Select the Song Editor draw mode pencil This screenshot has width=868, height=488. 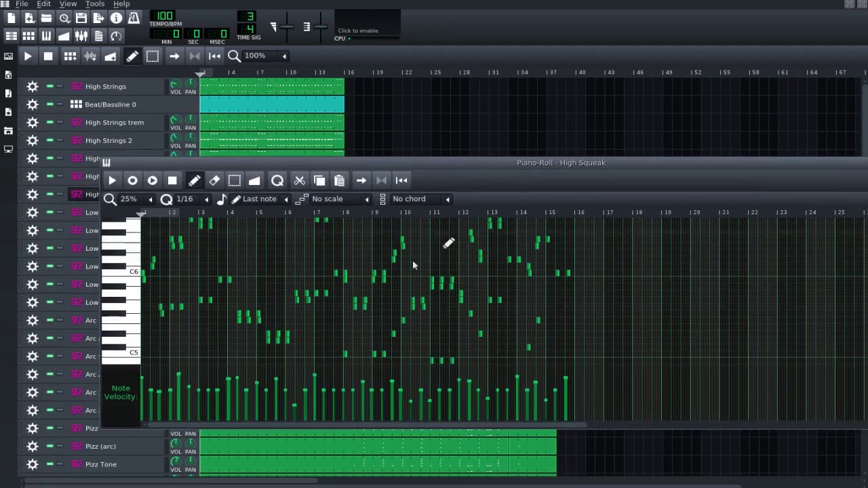132,56
